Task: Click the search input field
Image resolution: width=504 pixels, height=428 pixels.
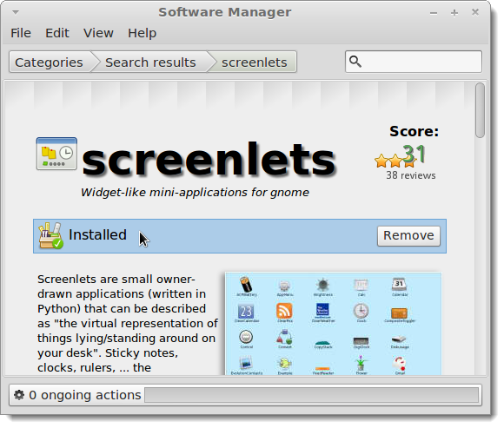Action: [x=414, y=62]
